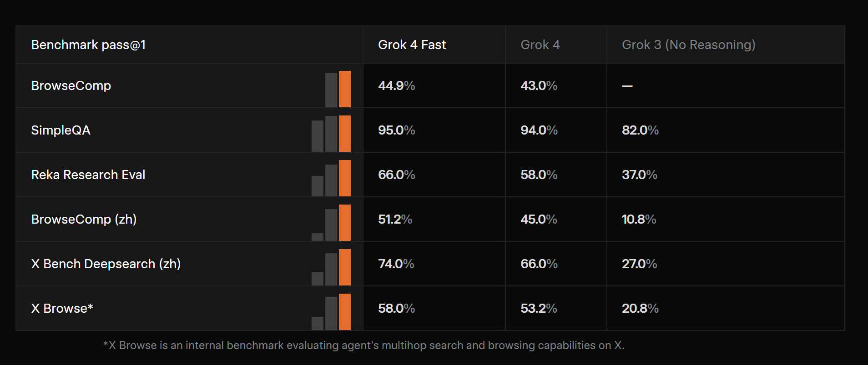This screenshot has height=365, width=868.
Task: Click the BrowseComp row label
Action: coord(71,85)
